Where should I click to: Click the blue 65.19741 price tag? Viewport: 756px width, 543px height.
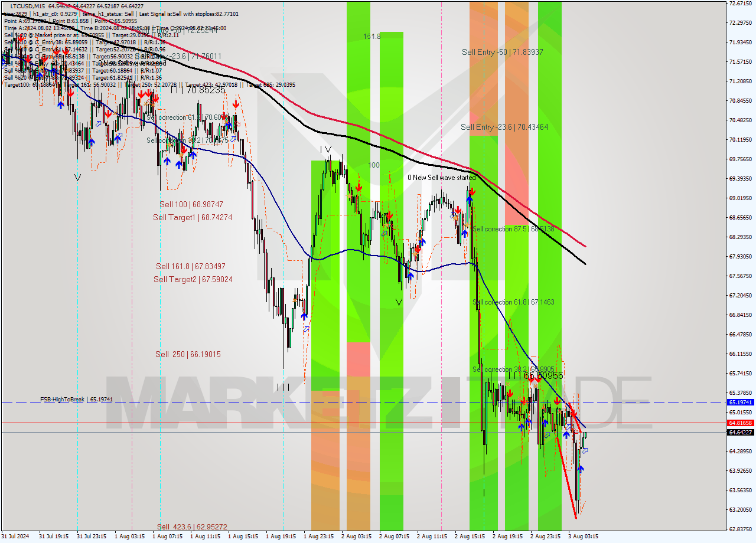(x=740, y=403)
